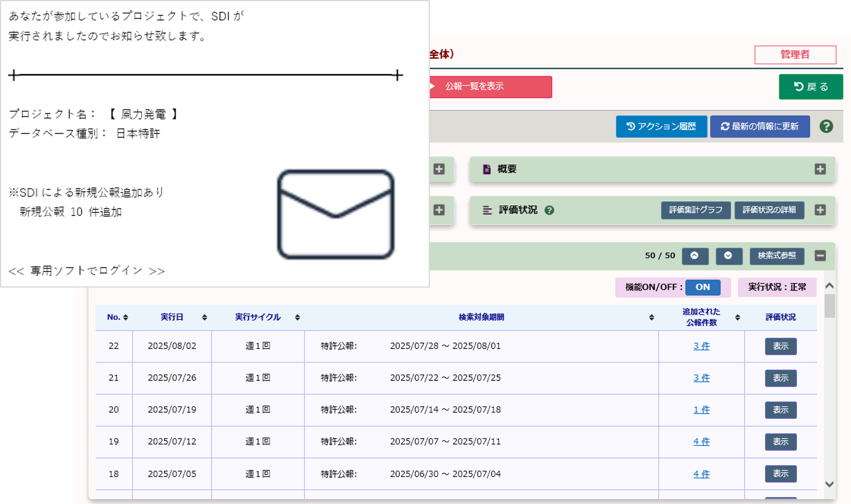
Task: Click 新規公報 10 件追加 text in mail
Action: click(x=71, y=212)
